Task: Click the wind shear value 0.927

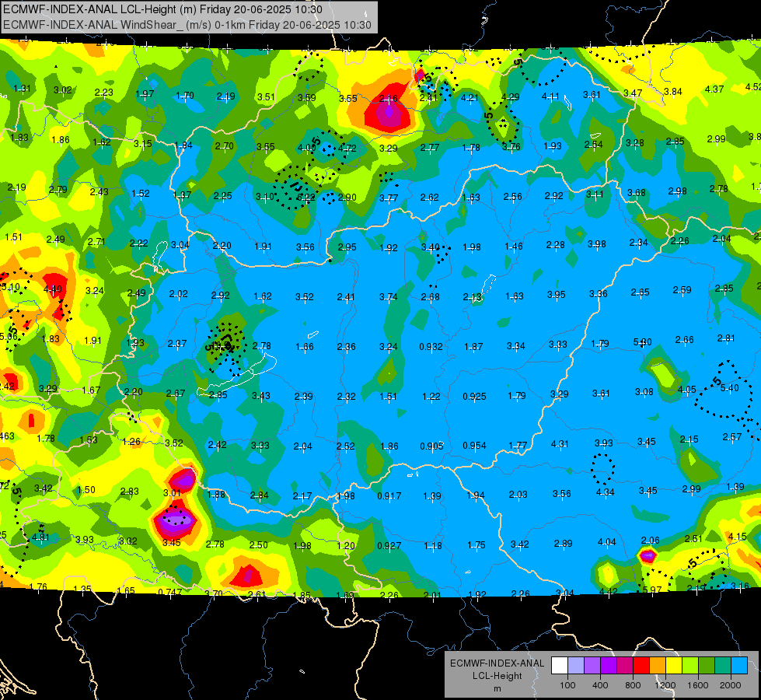Action: tap(389, 545)
